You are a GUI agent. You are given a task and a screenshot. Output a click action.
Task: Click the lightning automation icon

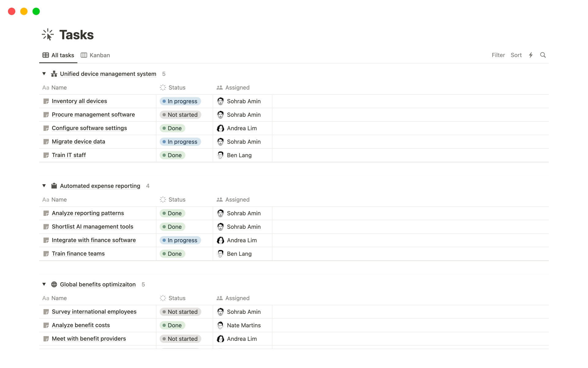pos(530,55)
